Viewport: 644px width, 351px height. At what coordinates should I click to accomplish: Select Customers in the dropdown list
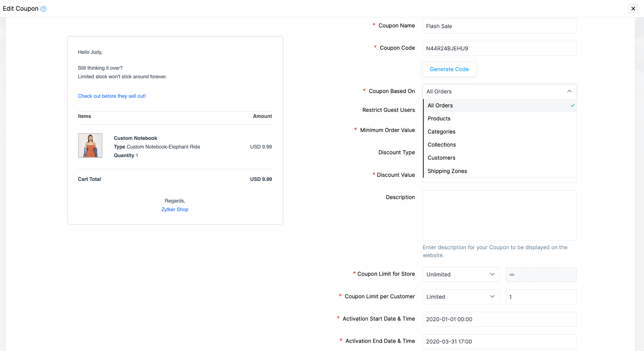coord(441,158)
